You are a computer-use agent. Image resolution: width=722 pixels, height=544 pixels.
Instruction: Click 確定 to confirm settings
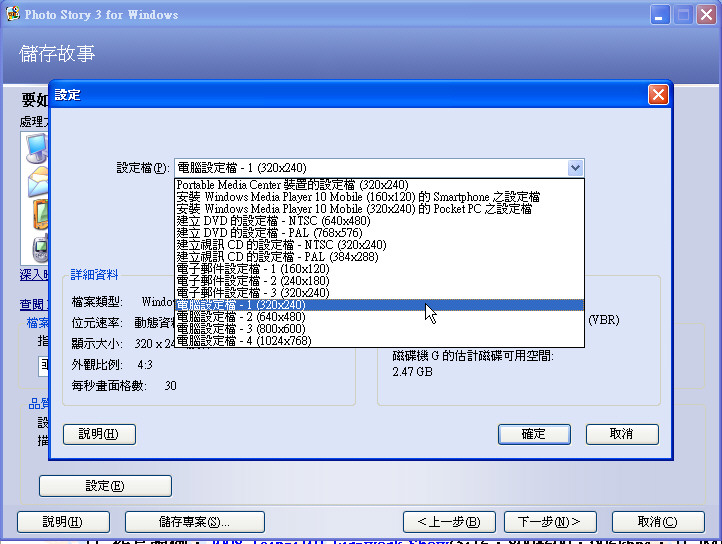[x=534, y=434]
